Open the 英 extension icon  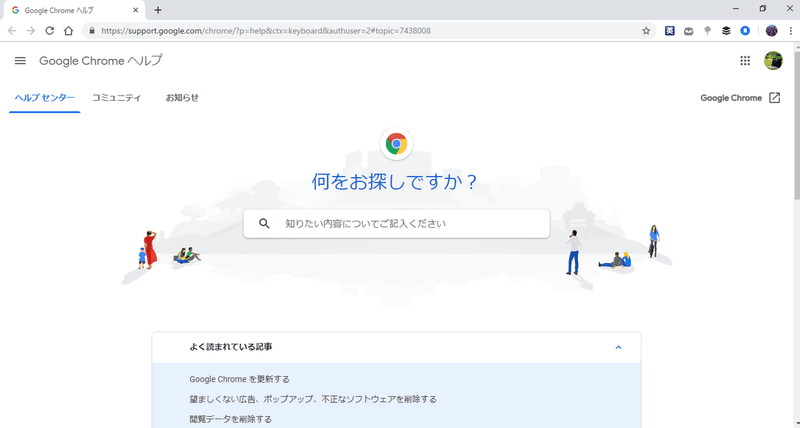pyautogui.click(x=670, y=31)
